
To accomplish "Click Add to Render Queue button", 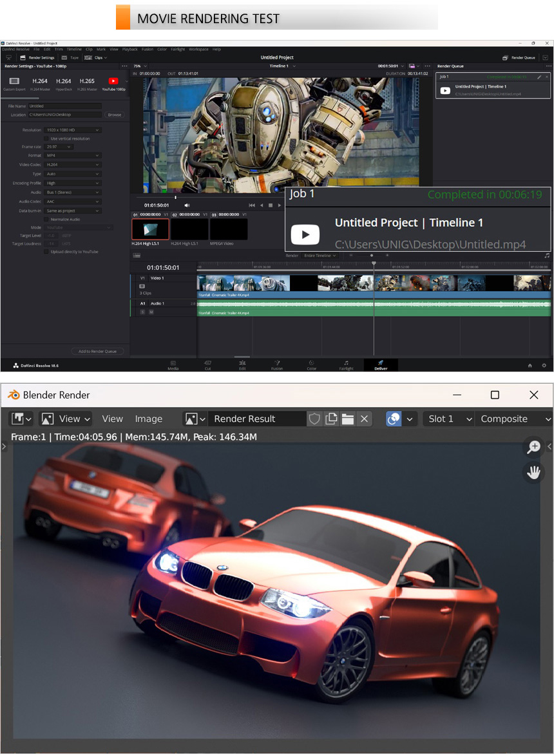I will [97, 351].
